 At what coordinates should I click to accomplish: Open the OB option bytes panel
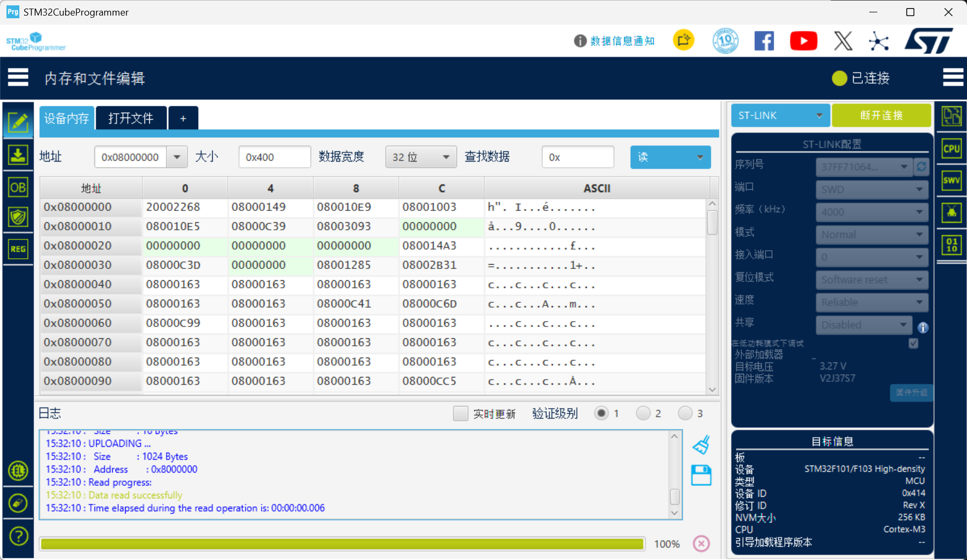coord(18,187)
